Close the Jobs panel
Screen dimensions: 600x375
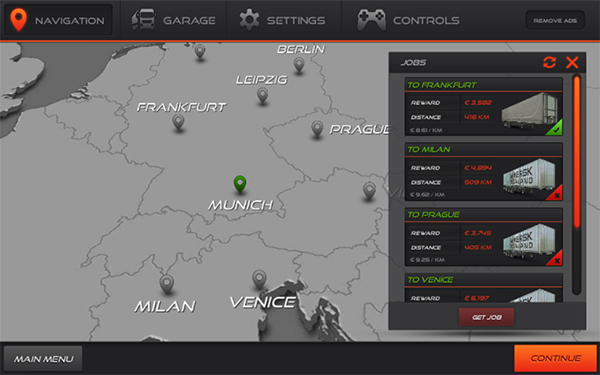click(572, 62)
